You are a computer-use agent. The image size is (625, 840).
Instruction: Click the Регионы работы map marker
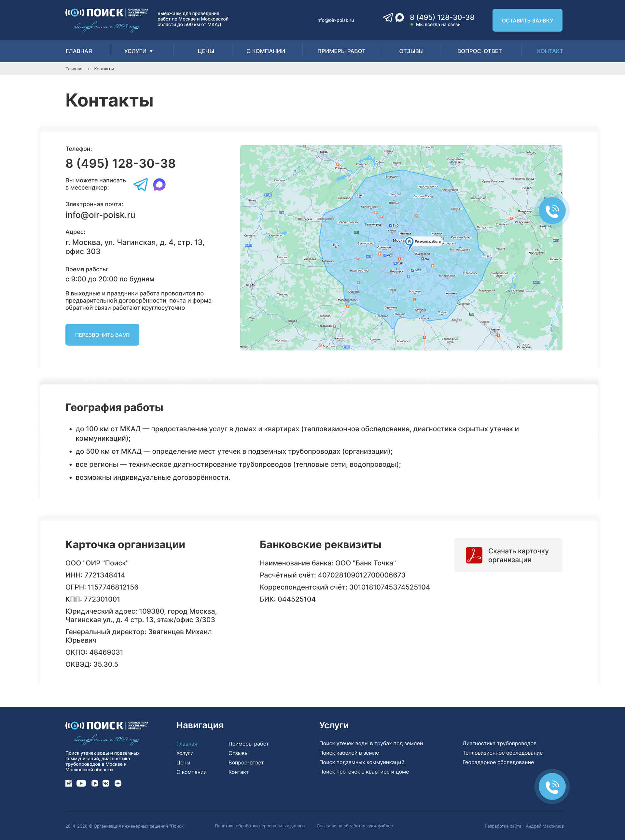point(409,243)
